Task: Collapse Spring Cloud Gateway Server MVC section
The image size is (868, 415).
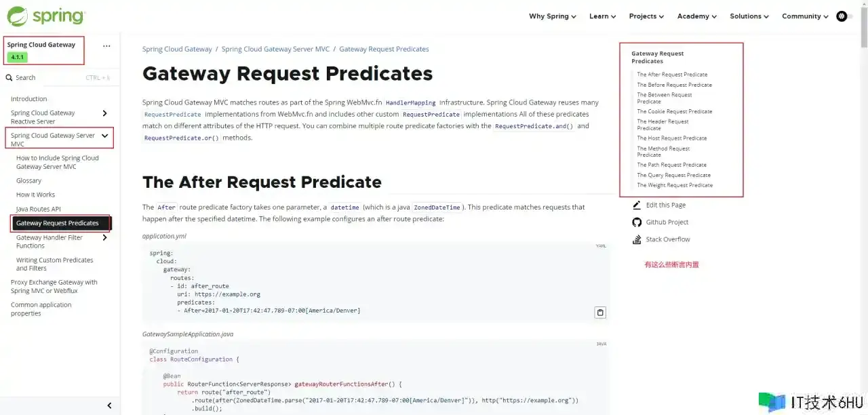Action: click(104, 136)
